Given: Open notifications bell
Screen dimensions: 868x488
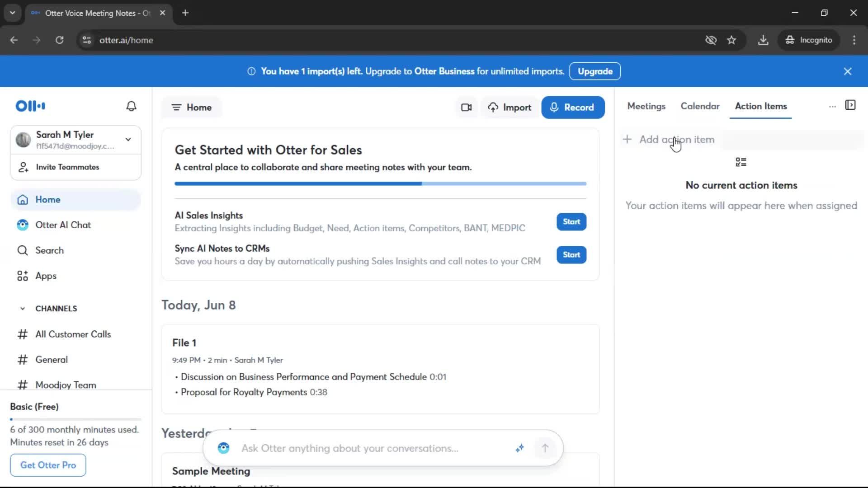Looking at the screenshot, I should pos(131,106).
